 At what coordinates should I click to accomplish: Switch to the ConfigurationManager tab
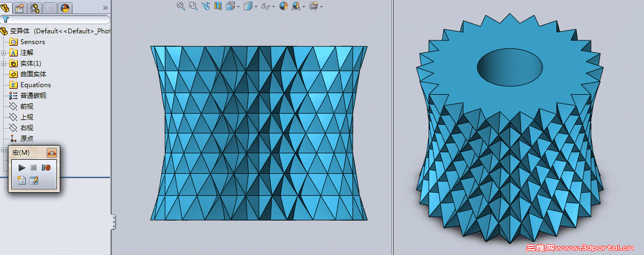[35, 8]
